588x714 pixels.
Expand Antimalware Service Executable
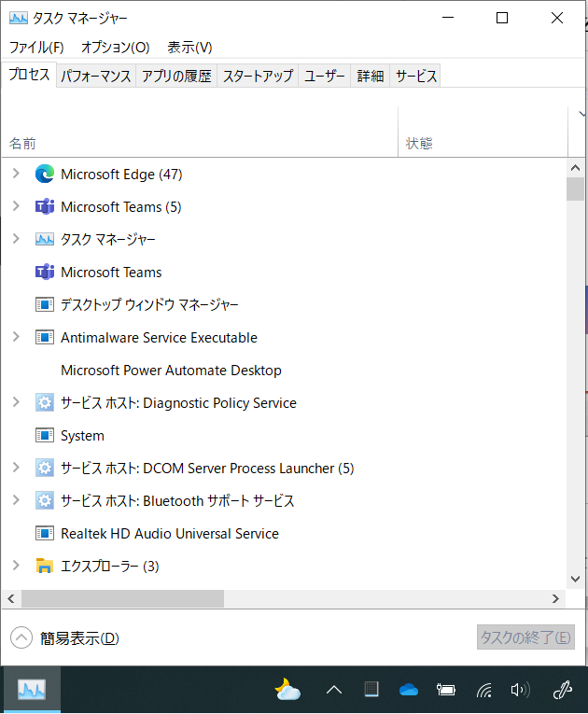point(16,337)
